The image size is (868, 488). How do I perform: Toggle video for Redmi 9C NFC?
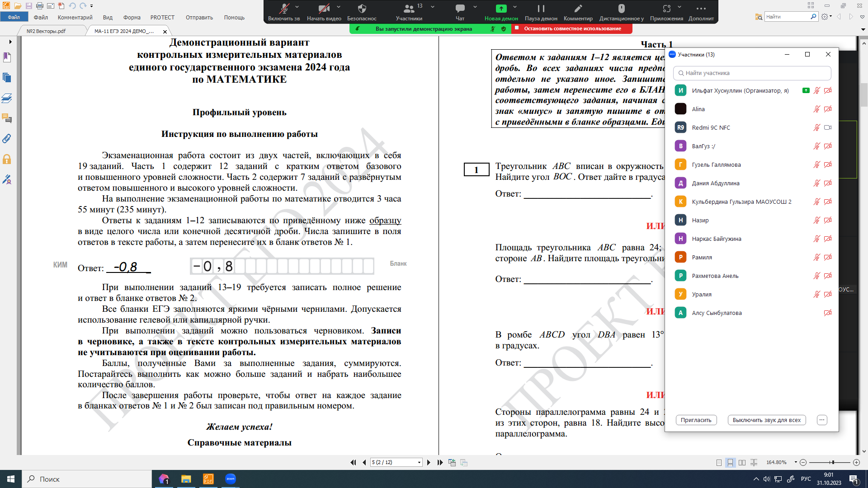point(828,127)
